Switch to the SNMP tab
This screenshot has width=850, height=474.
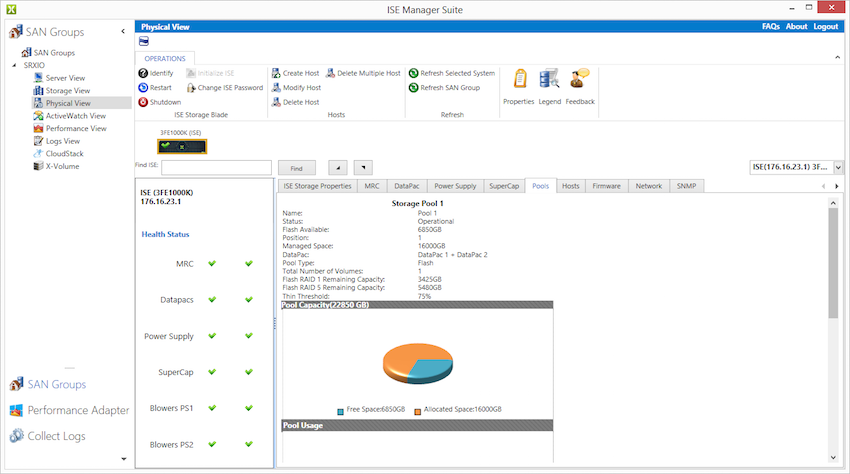tap(686, 186)
